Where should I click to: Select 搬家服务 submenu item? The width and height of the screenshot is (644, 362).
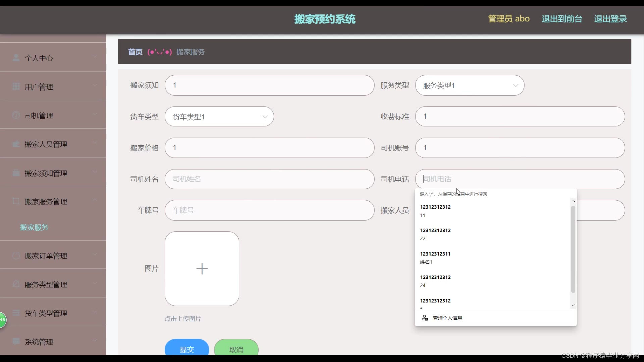(x=34, y=227)
